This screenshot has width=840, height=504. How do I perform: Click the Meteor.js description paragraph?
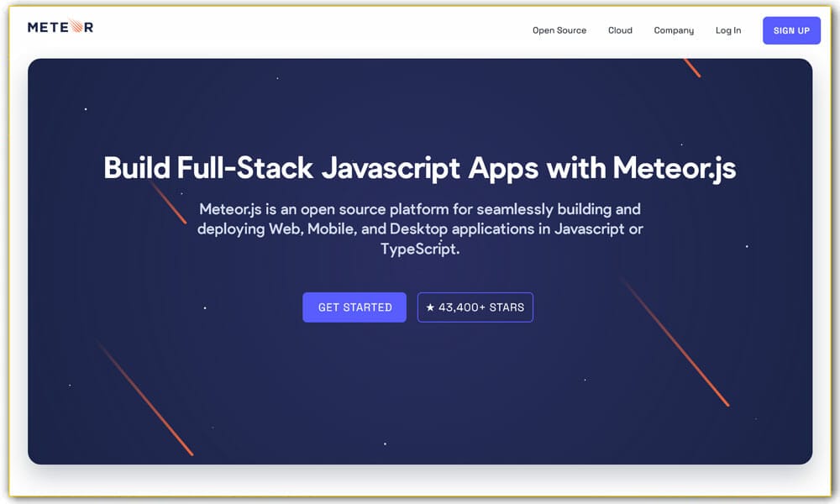[419, 228]
